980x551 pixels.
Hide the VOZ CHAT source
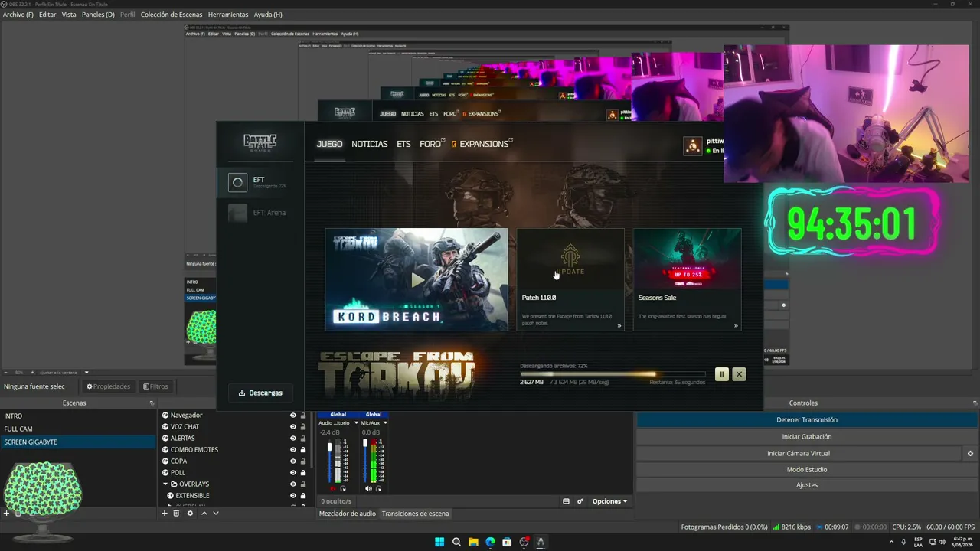coord(292,427)
